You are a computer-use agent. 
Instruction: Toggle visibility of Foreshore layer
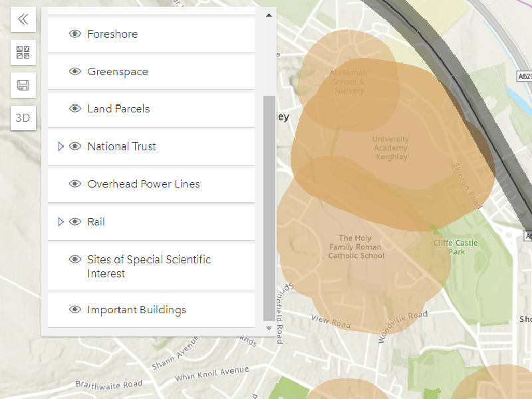click(75, 34)
